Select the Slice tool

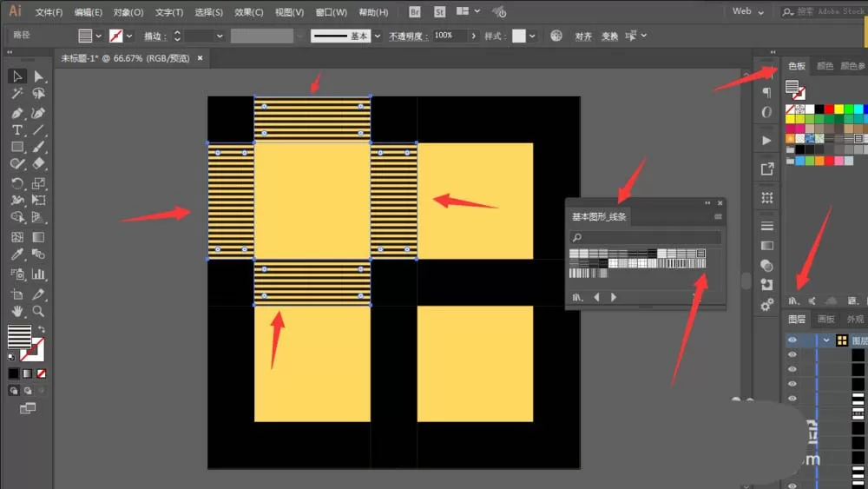[x=38, y=294]
